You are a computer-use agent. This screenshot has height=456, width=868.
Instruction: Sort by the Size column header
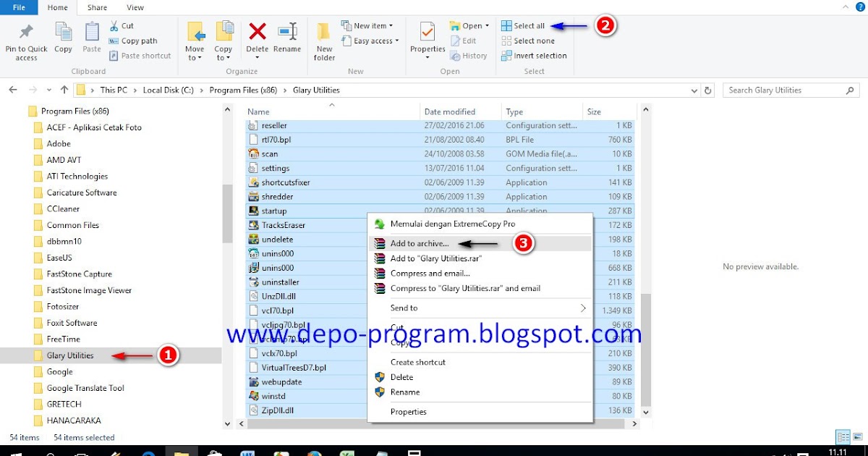(x=609, y=111)
